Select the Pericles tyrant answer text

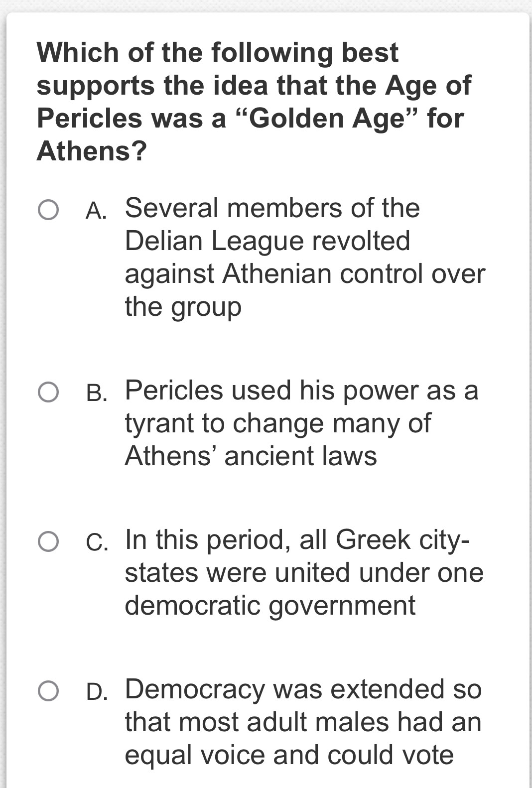(301, 423)
